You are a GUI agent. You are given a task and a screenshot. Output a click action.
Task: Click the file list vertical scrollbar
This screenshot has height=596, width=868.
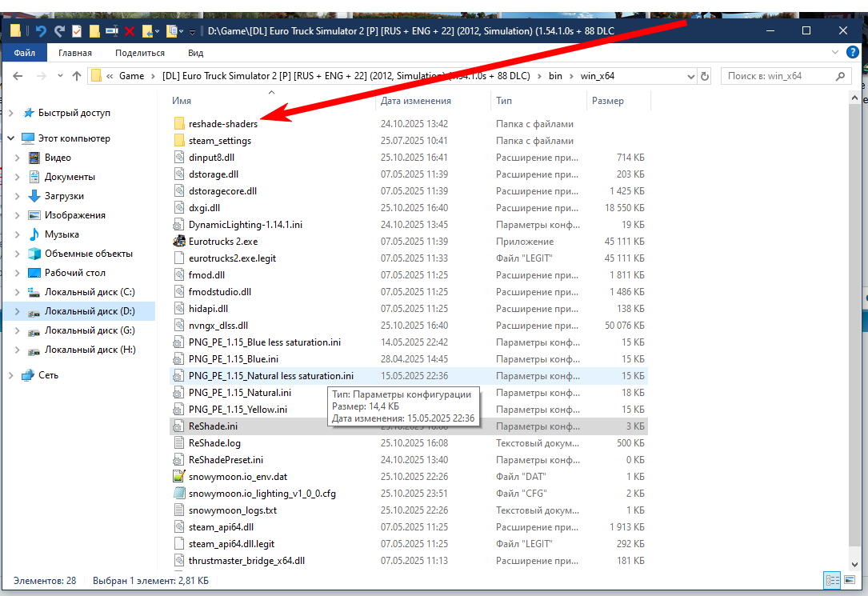coord(854,326)
